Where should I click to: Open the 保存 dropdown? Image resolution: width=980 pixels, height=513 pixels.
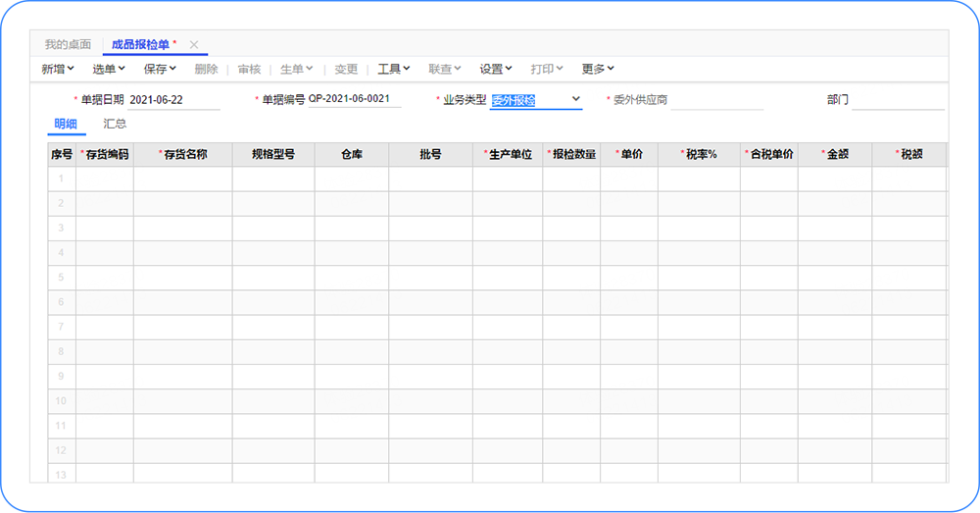160,70
